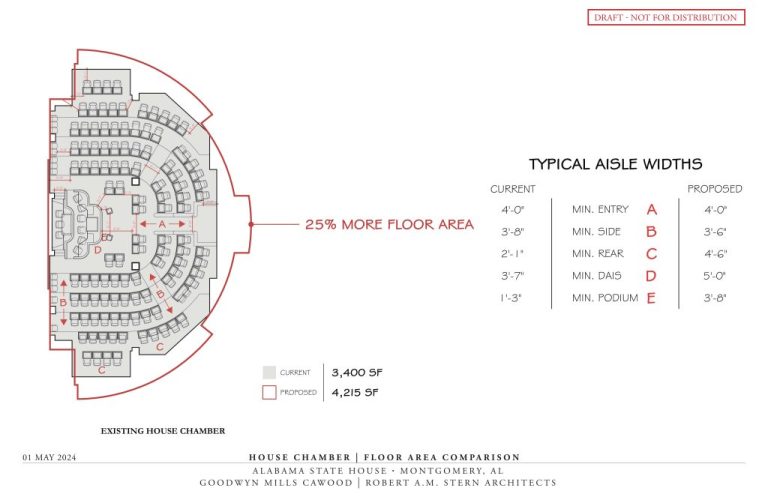
Task: Click the PROPOSED column header in the table
Action: (714, 189)
